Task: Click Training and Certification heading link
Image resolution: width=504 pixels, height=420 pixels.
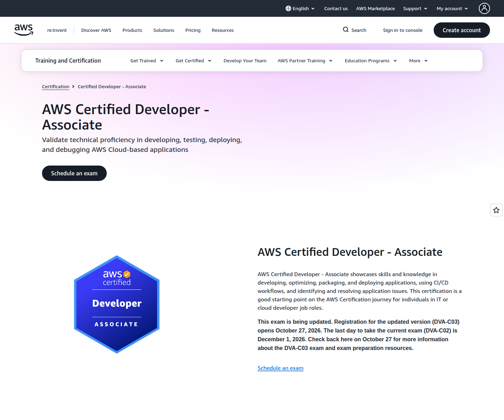Action: click(x=68, y=61)
